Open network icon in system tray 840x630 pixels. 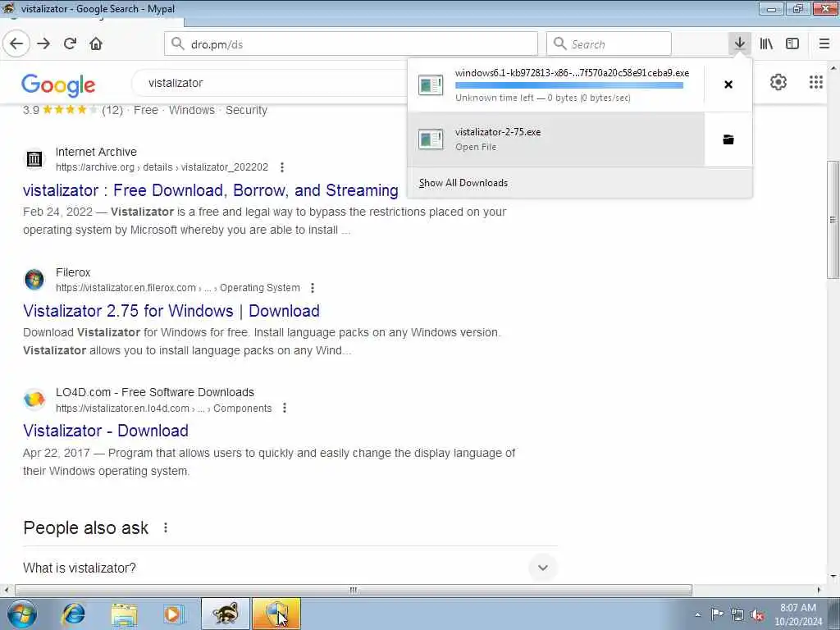(737, 614)
